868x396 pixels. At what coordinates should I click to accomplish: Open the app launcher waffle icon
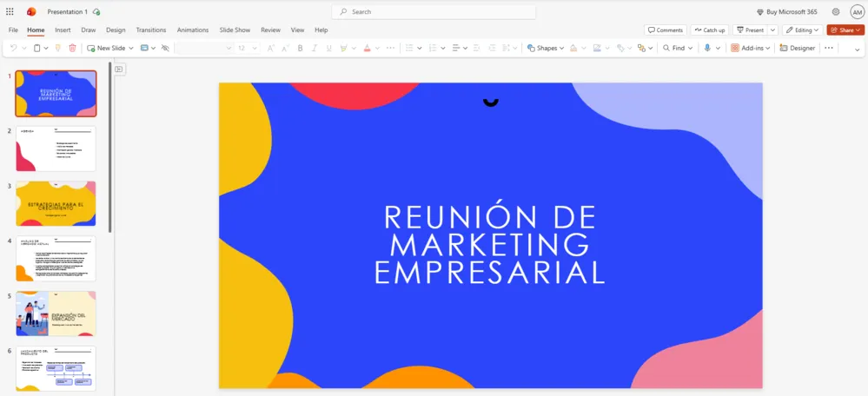click(x=10, y=11)
